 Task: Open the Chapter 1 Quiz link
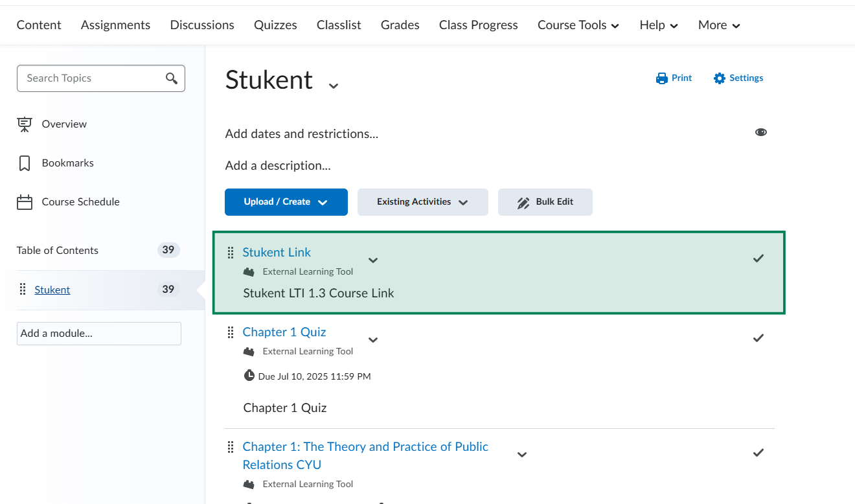[x=284, y=332]
